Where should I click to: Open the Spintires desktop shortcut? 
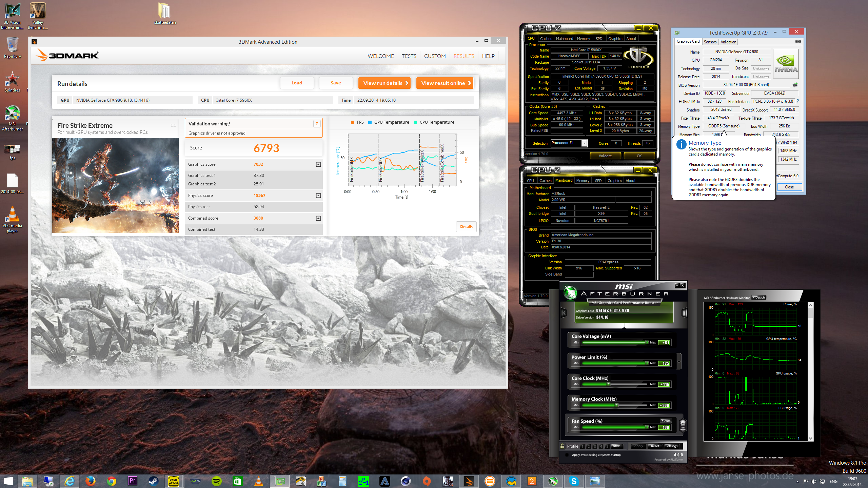coord(12,81)
